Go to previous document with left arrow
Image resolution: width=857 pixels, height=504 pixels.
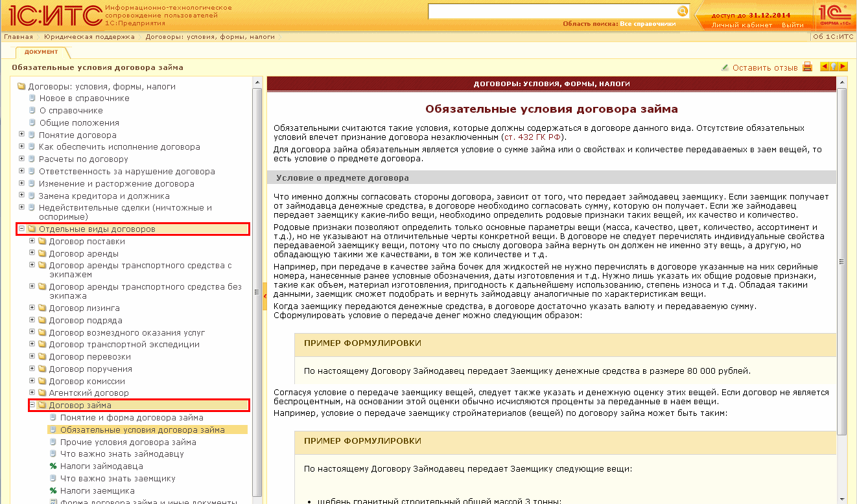(x=825, y=67)
